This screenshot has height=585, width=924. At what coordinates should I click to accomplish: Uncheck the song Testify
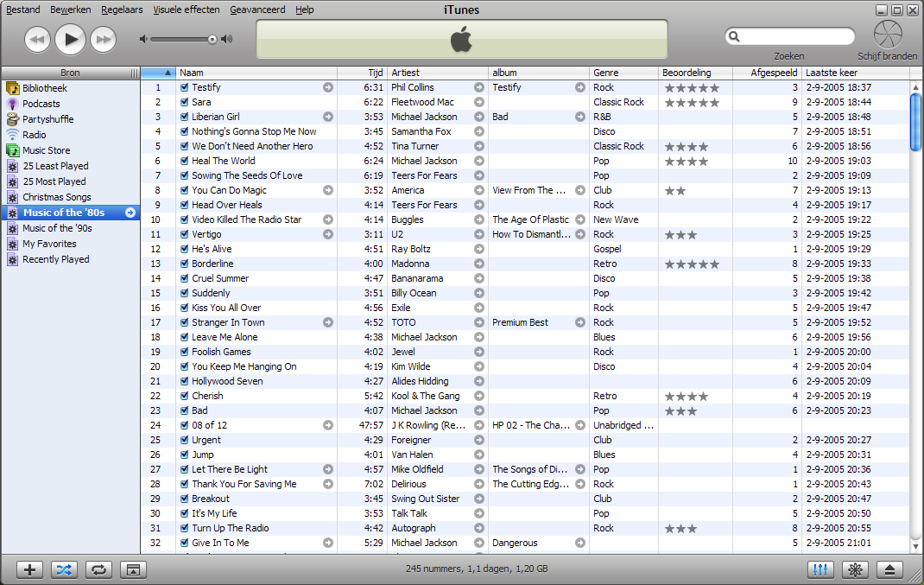[x=185, y=87]
